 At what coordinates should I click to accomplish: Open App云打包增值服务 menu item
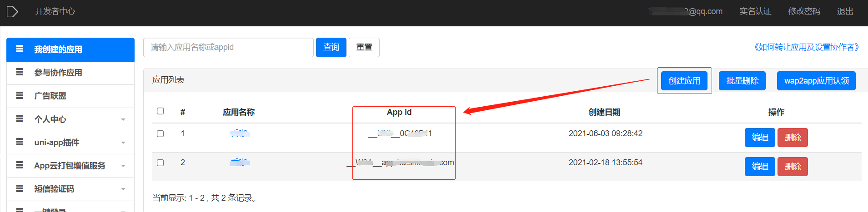point(70,166)
